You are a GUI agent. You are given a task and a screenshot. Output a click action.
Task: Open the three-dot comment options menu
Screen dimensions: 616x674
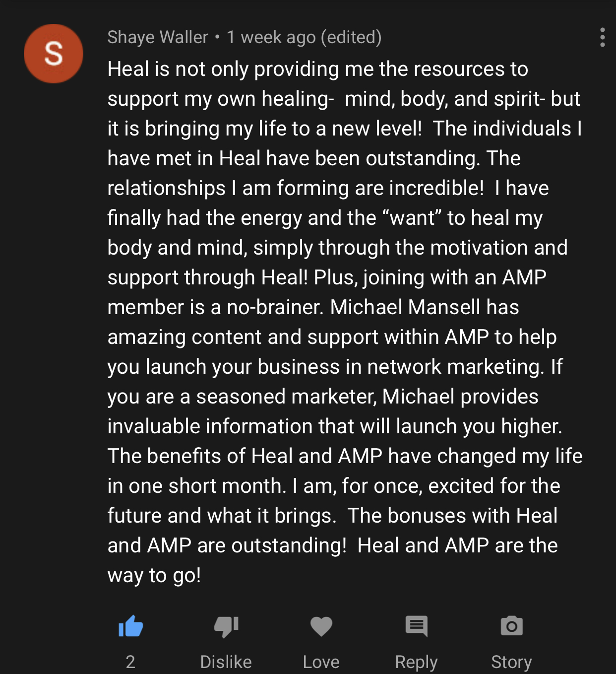(x=602, y=38)
